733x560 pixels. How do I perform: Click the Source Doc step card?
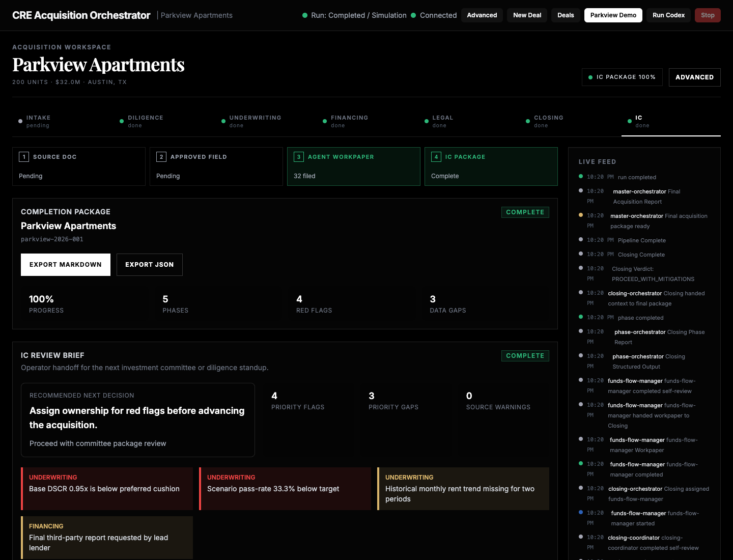[x=79, y=166]
